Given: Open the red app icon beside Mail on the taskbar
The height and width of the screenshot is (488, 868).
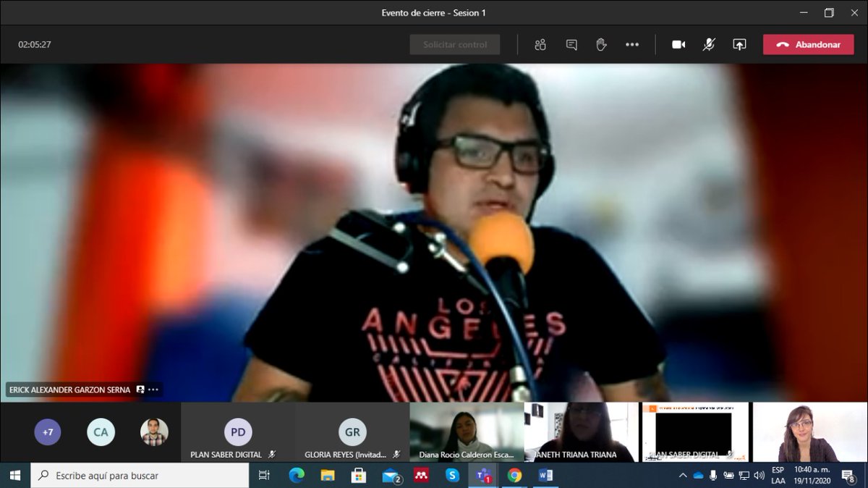Looking at the screenshot, I should click(x=422, y=476).
